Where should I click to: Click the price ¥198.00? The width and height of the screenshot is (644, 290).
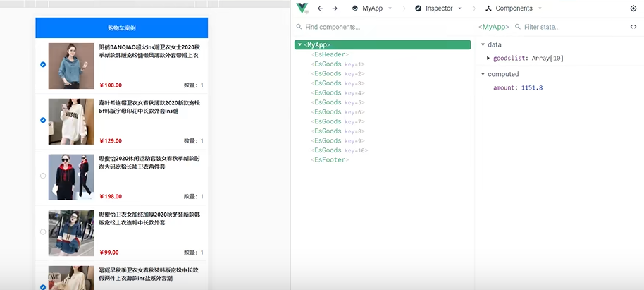pos(111,197)
